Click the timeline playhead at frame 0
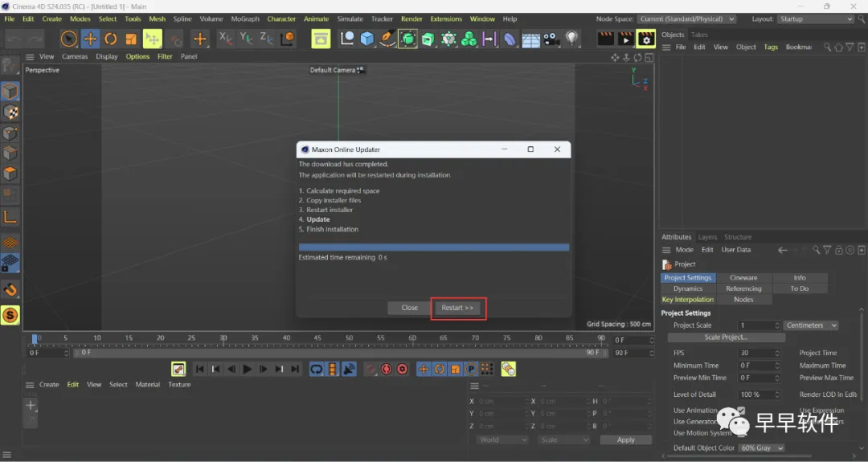This screenshot has height=462, width=868. [x=35, y=338]
